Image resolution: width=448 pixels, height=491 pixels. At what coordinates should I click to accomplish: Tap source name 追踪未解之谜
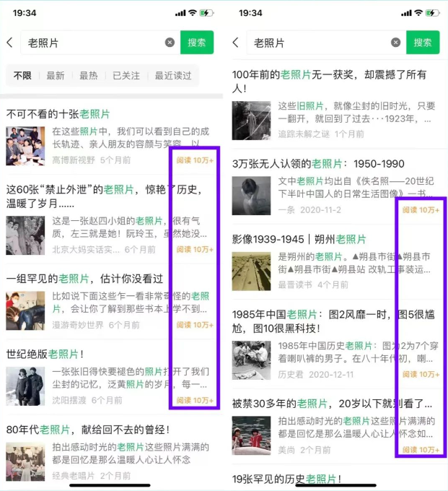[304, 134]
